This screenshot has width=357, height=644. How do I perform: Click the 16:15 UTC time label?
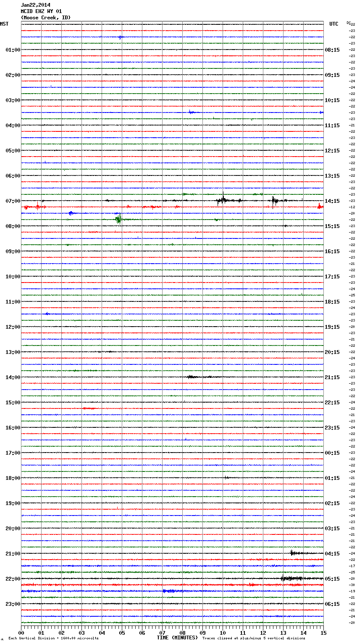(x=332, y=251)
